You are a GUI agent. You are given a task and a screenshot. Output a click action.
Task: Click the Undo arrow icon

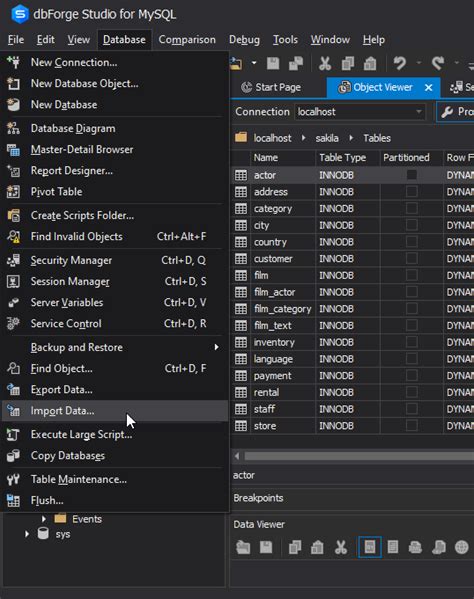pos(400,63)
